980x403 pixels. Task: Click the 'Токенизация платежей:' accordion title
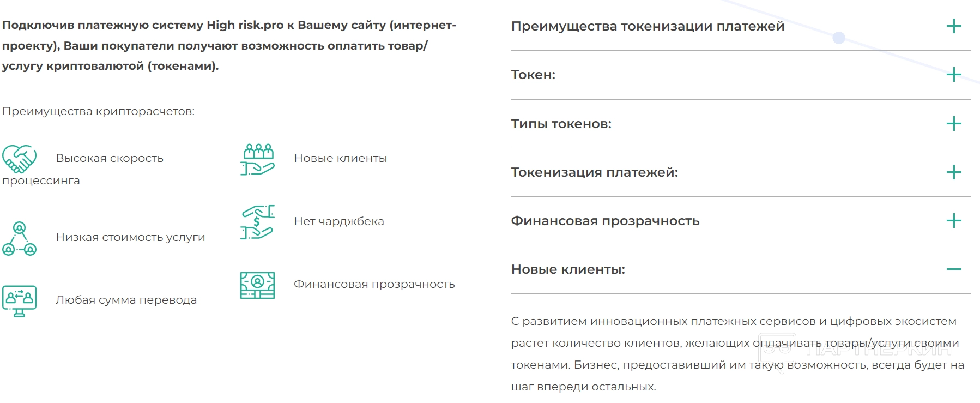(x=594, y=172)
